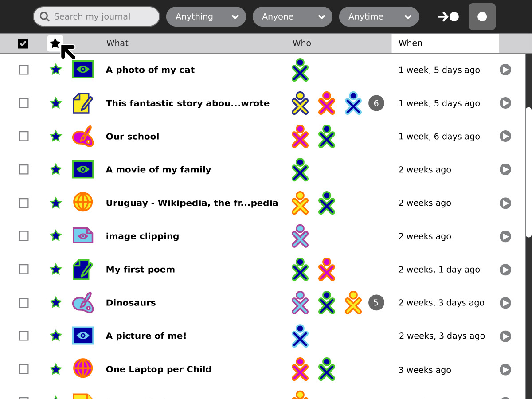Click the globe icon for Uruguay Wikipedia entry

pyautogui.click(x=83, y=203)
